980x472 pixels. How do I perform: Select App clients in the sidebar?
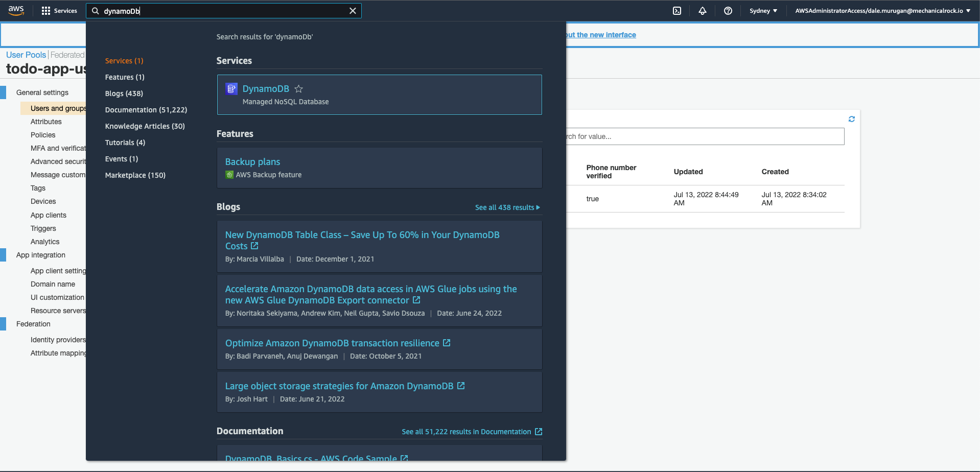tap(49, 215)
